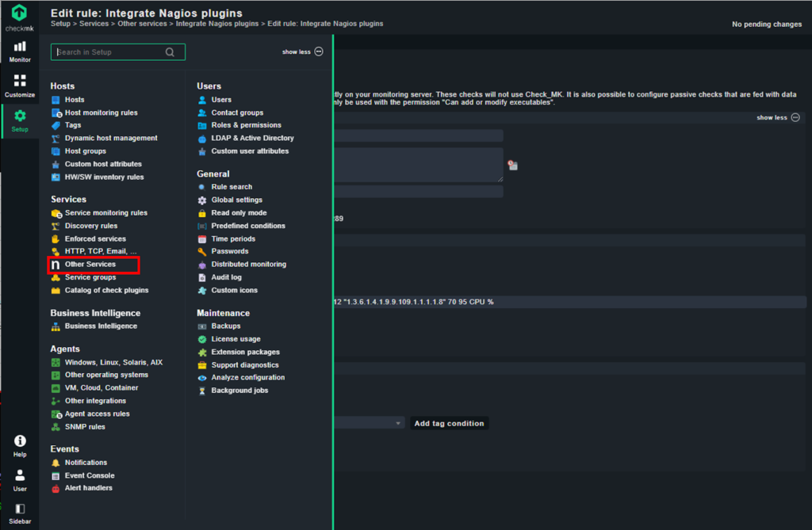Click show less in rule properties
This screenshot has width=812, height=530.
coord(778,117)
